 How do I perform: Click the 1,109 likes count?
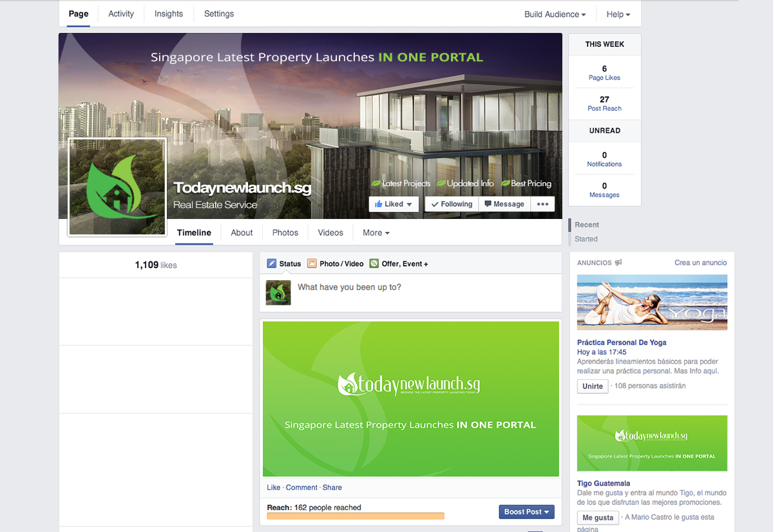(156, 265)
